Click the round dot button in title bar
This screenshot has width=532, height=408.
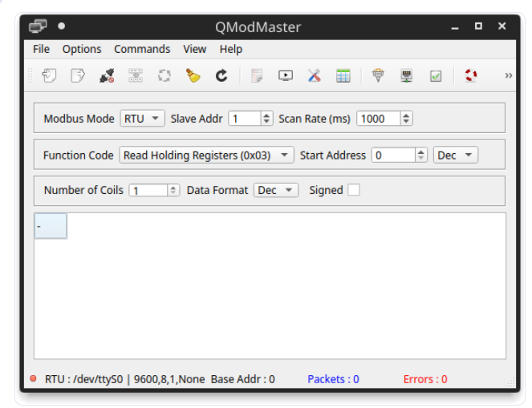click(x=62, y=26)
